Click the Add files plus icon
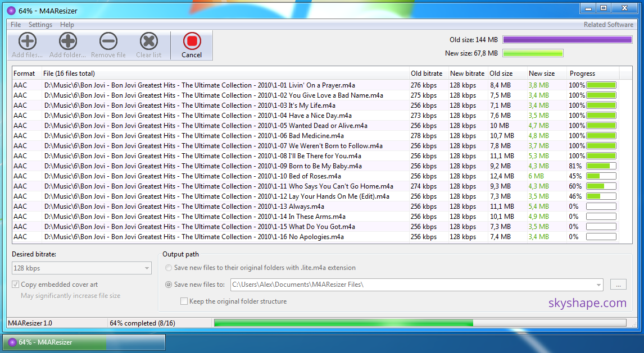 [x=27, y=41]
